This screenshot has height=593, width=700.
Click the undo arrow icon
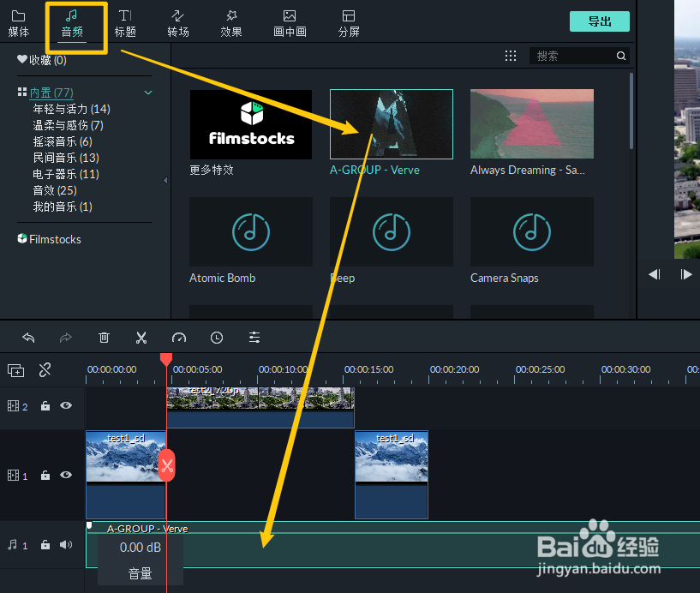coord(28,338)
